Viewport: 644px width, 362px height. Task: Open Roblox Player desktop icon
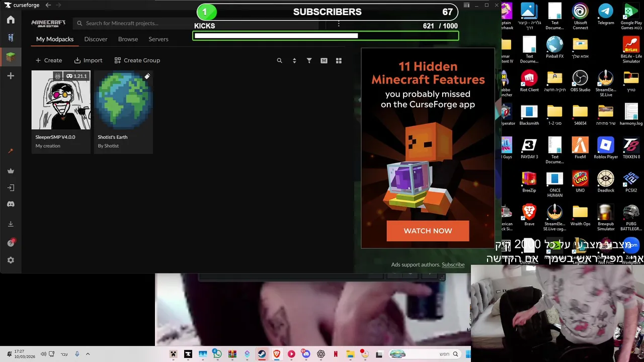pyautogui.click(x=606, y=148)
